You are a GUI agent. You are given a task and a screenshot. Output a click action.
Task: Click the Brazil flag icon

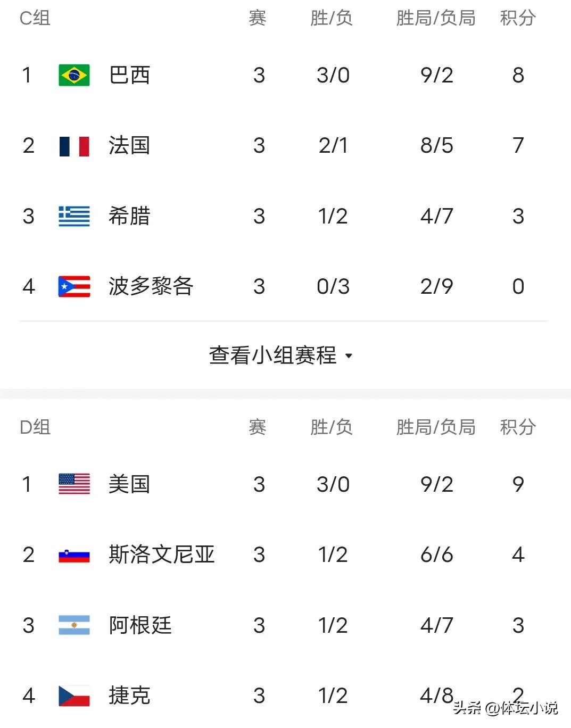(x=74, y=75)
